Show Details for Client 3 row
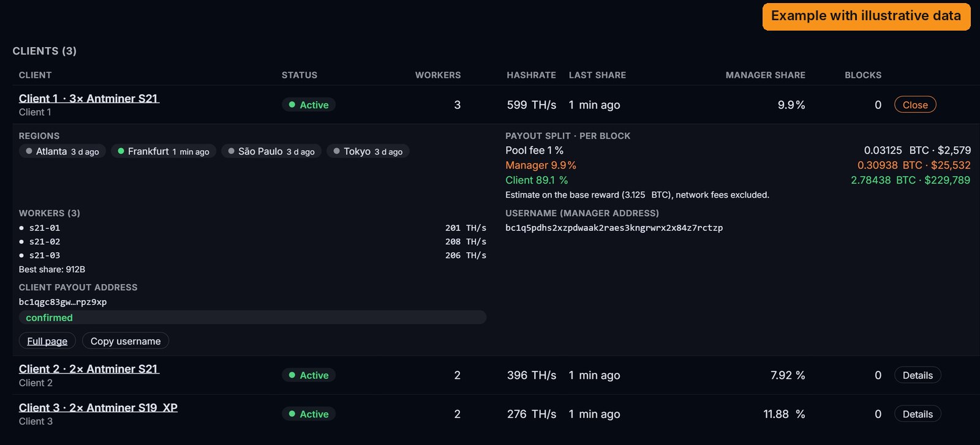This screenshot has width=980, height=445. click(x=918, y=414)
